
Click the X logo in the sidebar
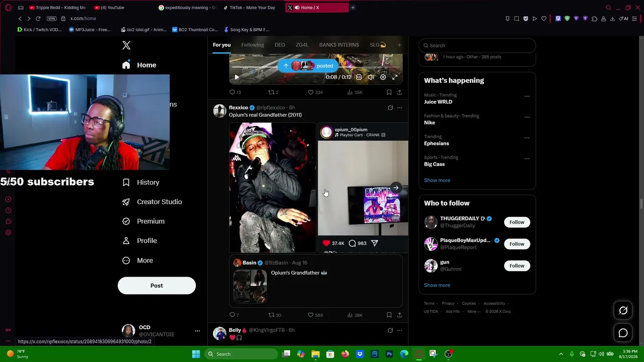(126, 45)
